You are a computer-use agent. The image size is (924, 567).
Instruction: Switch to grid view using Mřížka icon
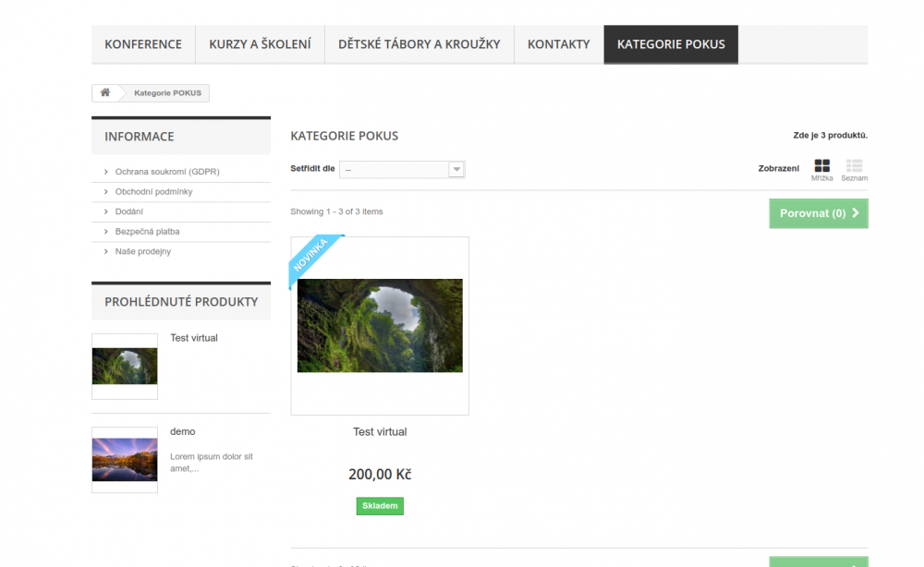pos(821,166)
